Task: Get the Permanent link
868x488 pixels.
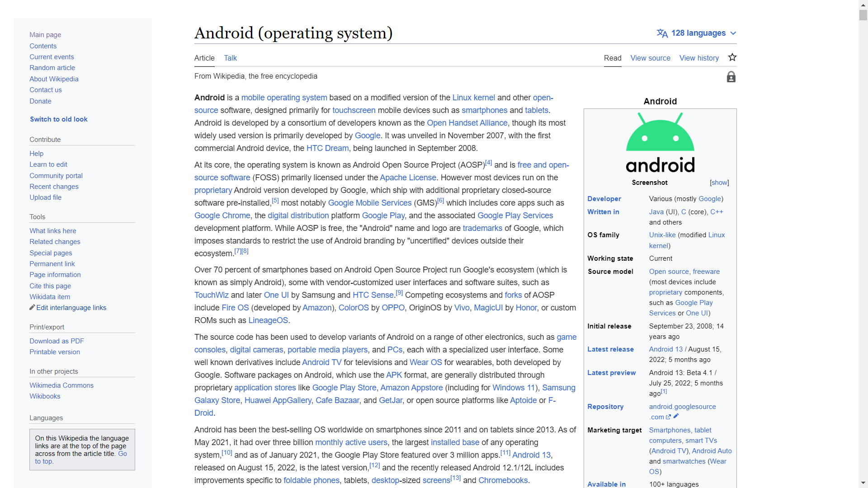Action: click(x=52, y=264)
